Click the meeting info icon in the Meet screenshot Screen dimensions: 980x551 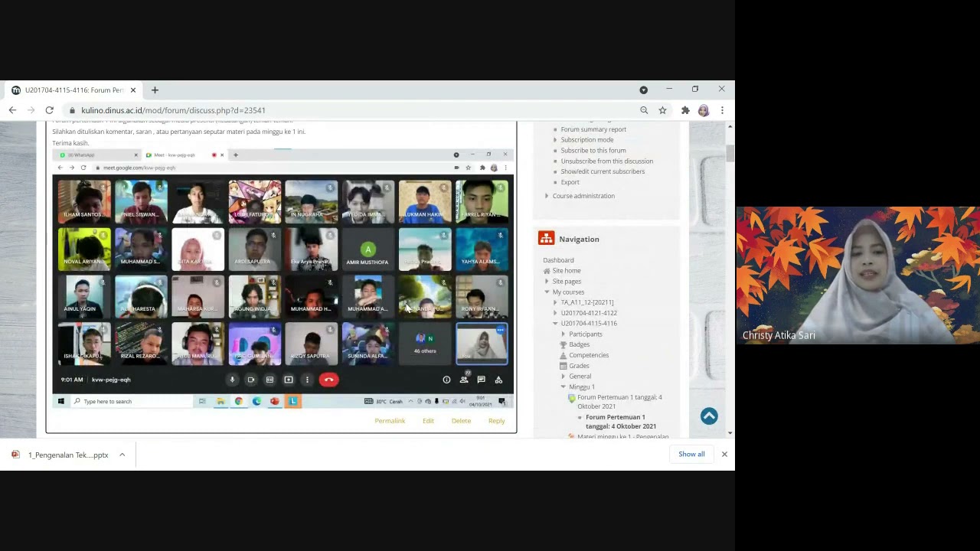tap(446, 380)
